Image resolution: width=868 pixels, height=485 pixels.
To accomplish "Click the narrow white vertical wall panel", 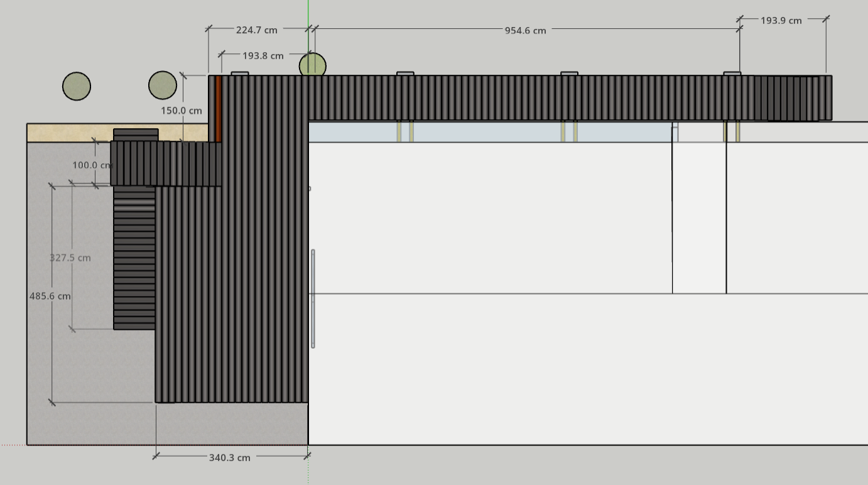I will click(699, 217).
